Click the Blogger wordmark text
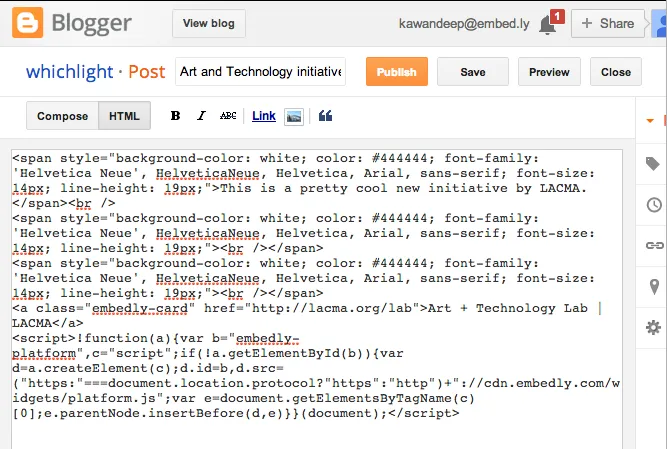667x449 pixels. (91, 24)
